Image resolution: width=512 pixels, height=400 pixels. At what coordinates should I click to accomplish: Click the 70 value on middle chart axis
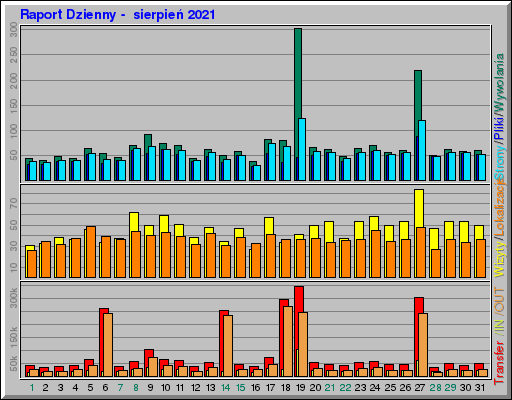(x=14, y=203)
